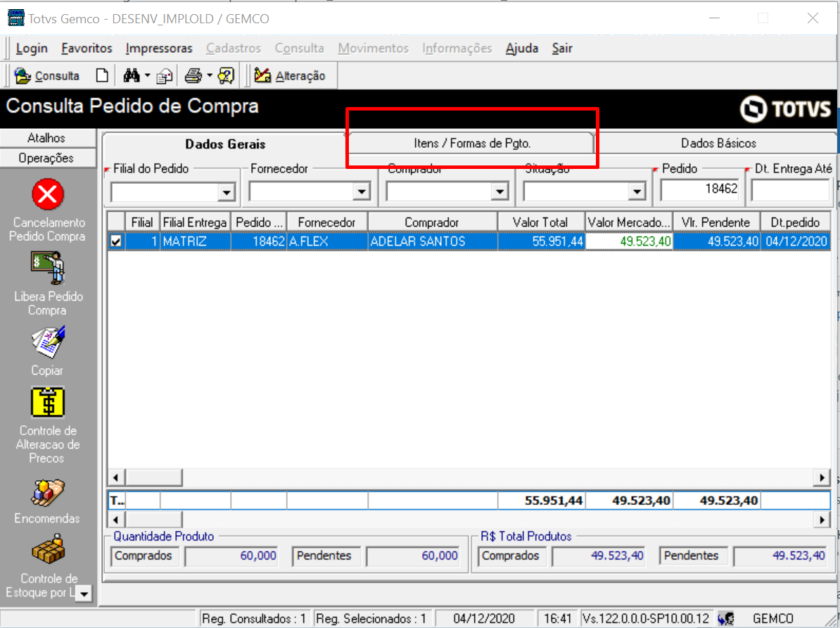Viewport: 840px width, 628px height.
Task: Click the Consulta toolbar button
Action: pos(47,75)
